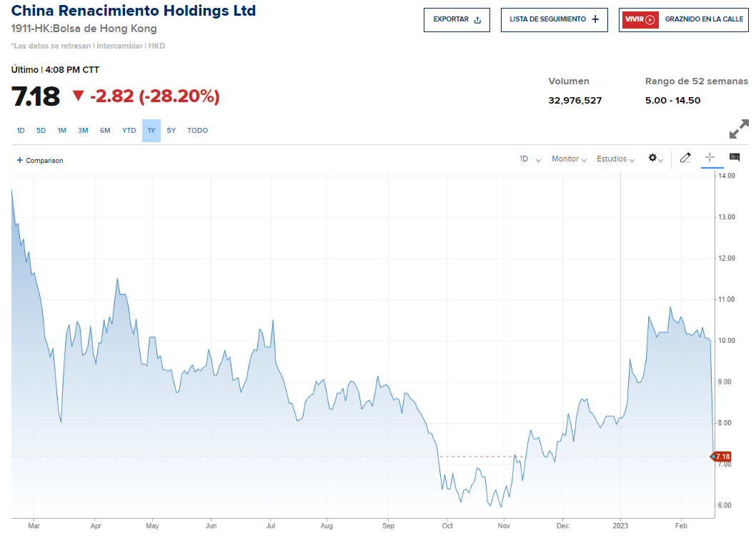
Task: Click the 7.18 price marker on axis
Action: click(x=722, y=457)
